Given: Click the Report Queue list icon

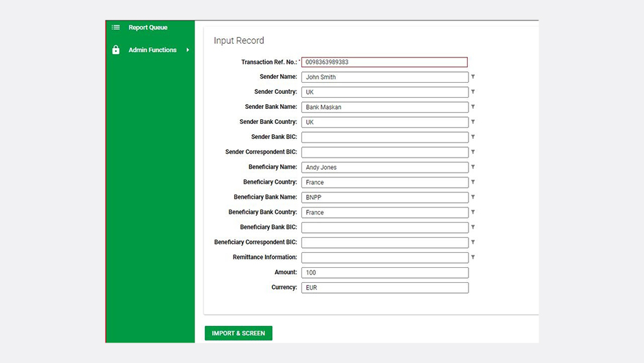Looking at the screenshot, I should 116,27.
